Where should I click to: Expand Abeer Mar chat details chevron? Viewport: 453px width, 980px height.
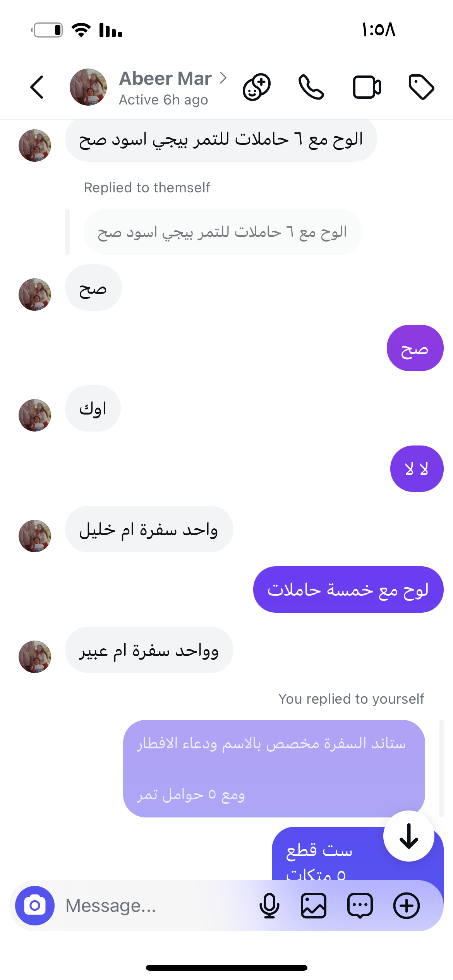223,78
